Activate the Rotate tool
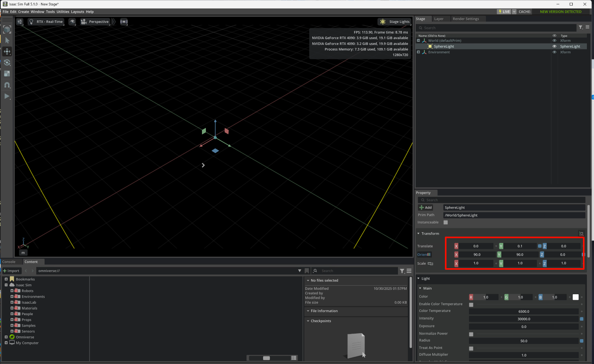The width and height of the screenshot is (594, 364). pos(7,62)
